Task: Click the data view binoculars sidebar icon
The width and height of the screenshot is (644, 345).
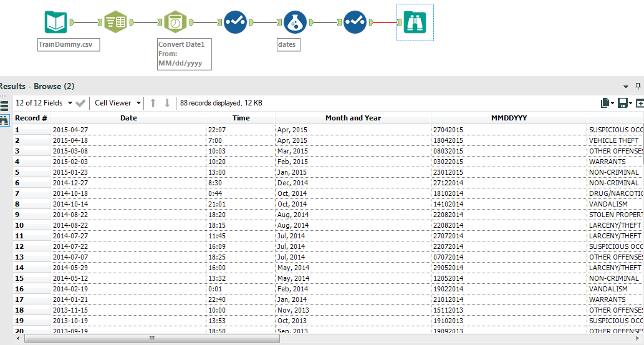Action: click(4, 120)
